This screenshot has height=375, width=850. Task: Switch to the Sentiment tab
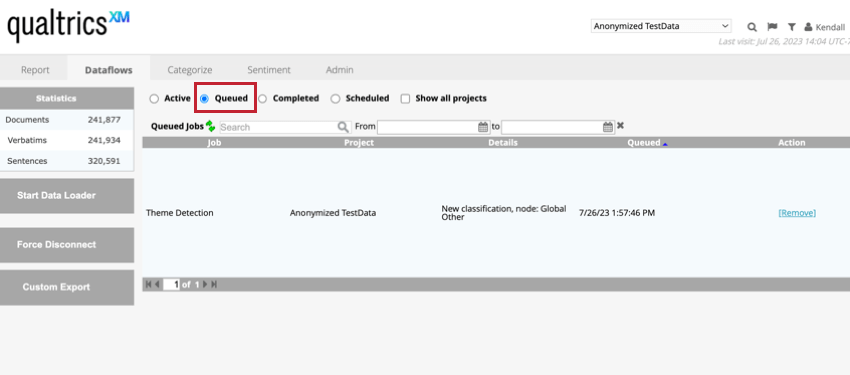pos(269,70)
